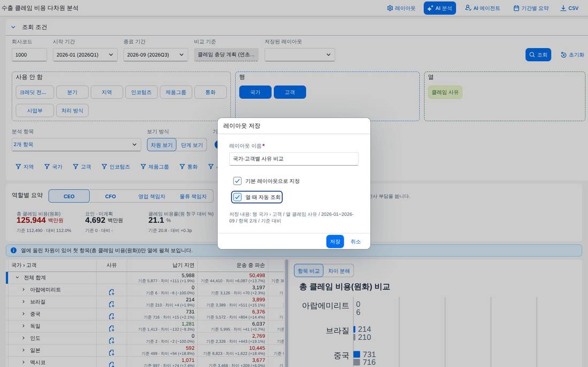Select the 물류 책임자 tab

pos(193,196)
